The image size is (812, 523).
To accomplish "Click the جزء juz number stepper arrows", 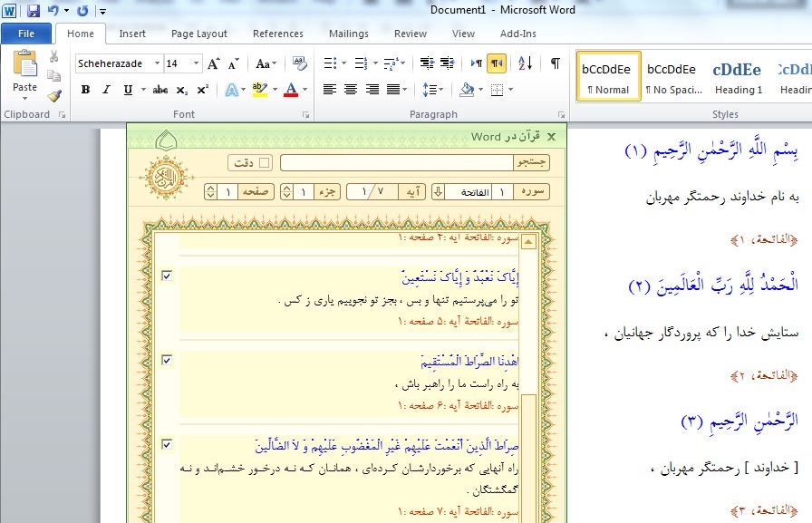I will coord(286,191).
